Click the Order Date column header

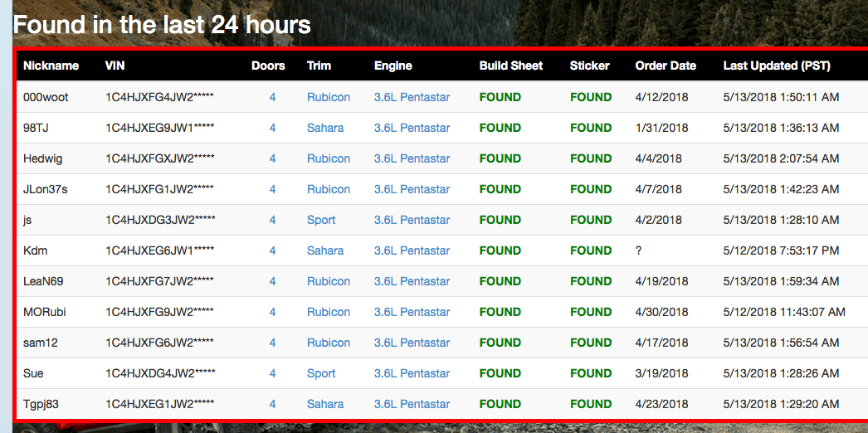[666, 66]
